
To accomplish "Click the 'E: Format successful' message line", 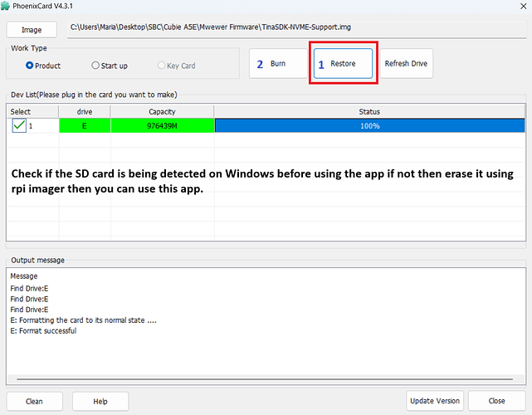I will (x=43, y=331).
